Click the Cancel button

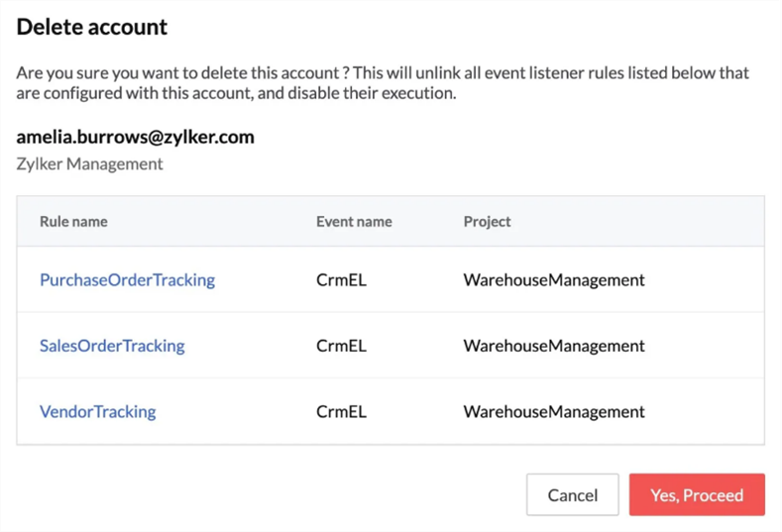click(572, 494)
